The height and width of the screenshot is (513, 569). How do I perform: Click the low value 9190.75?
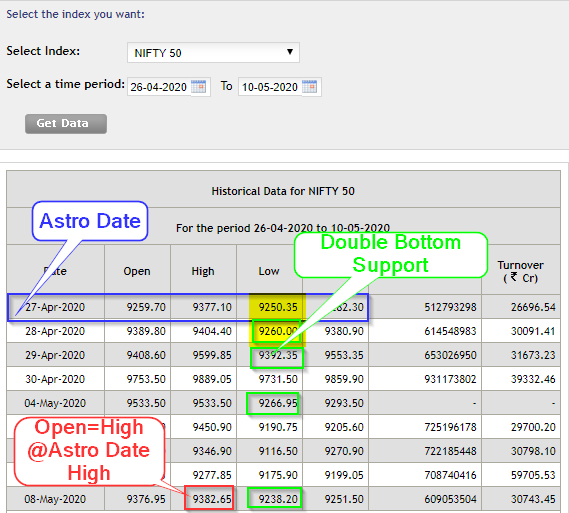(x=278, y=427)
